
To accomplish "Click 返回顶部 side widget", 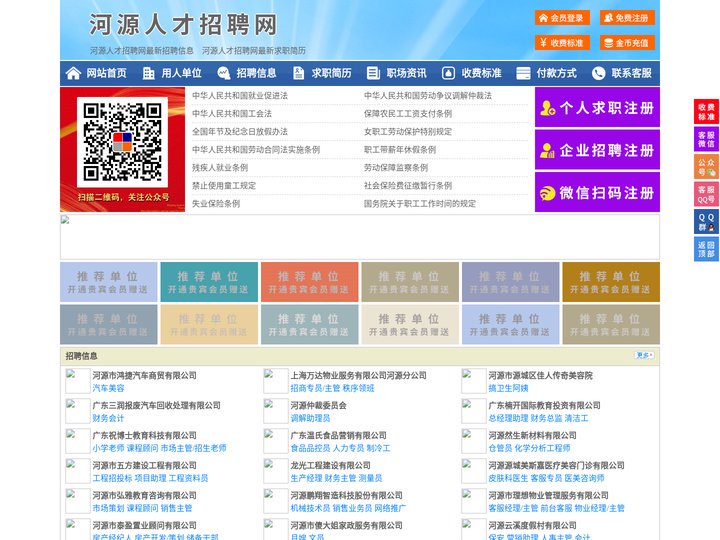I will coord(706,249).
